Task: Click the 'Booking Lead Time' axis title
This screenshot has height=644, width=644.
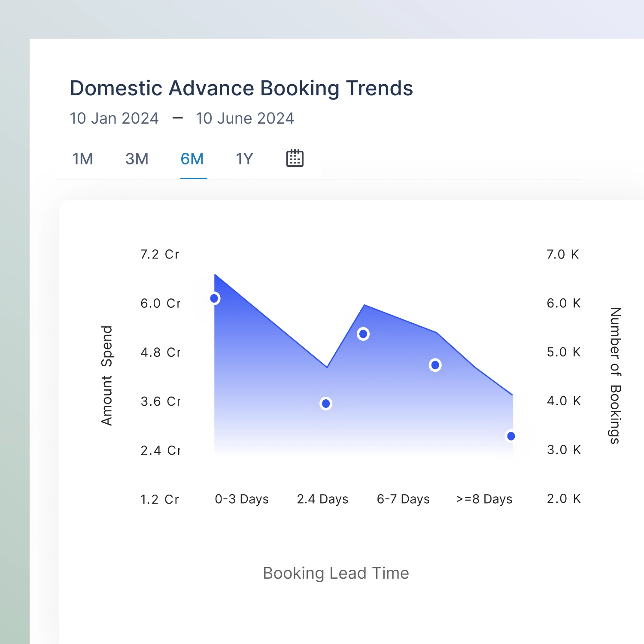Action: click(336, 574)
